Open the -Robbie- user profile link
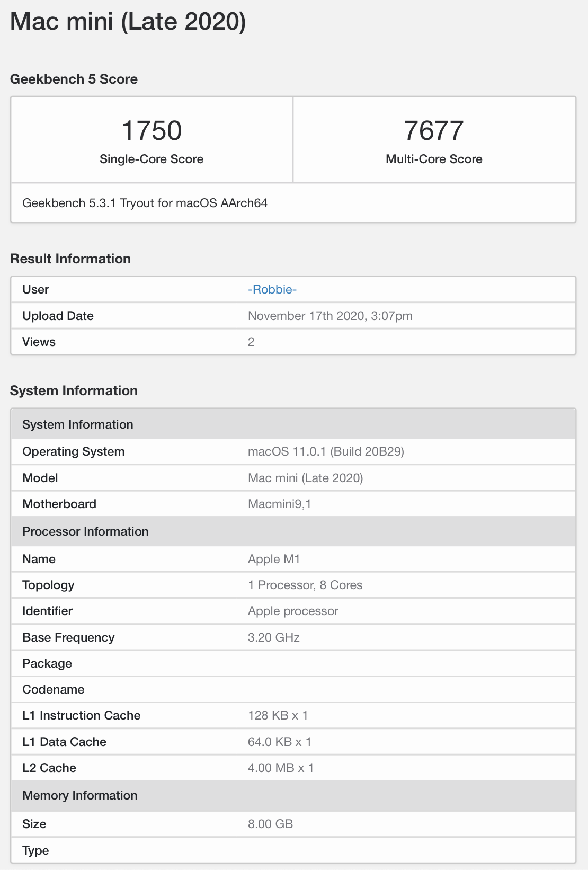The height and width of the screenshot is (870, 588). point(272,289)
